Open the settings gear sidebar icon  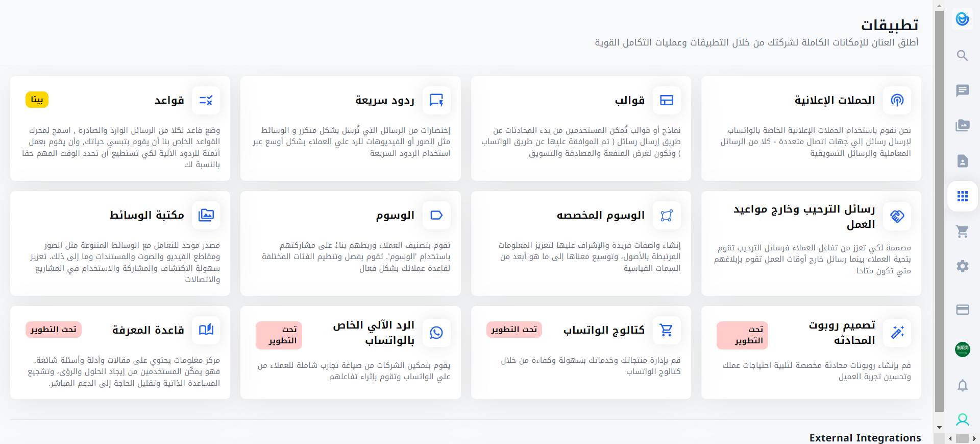tap(962, 266)
